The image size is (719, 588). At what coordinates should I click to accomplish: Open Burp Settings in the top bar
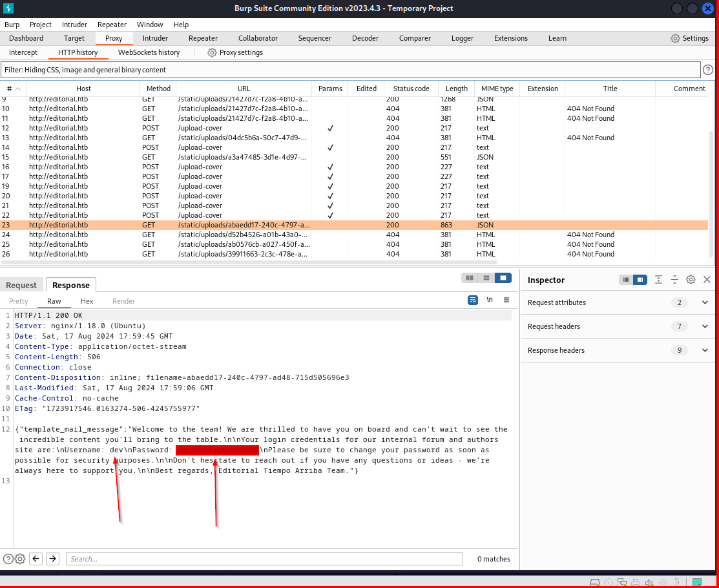click(x=690, y=38)
